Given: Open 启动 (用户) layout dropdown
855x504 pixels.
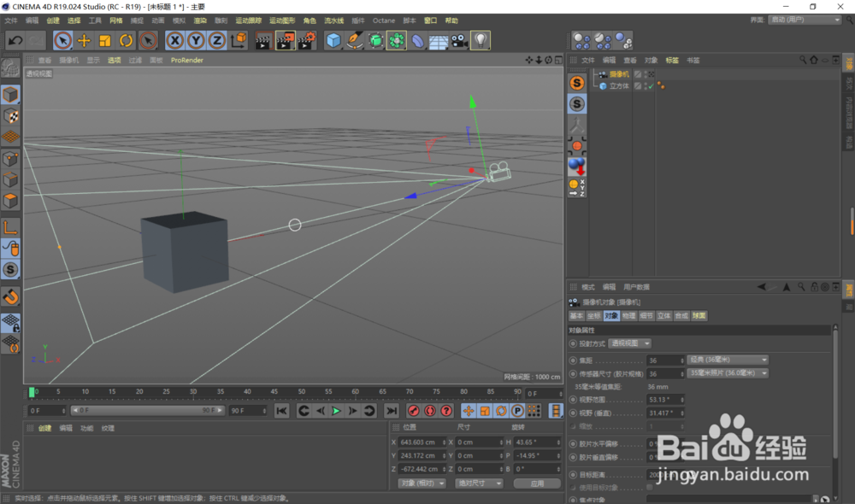Looking at the screenshot, I should (805, 20).
